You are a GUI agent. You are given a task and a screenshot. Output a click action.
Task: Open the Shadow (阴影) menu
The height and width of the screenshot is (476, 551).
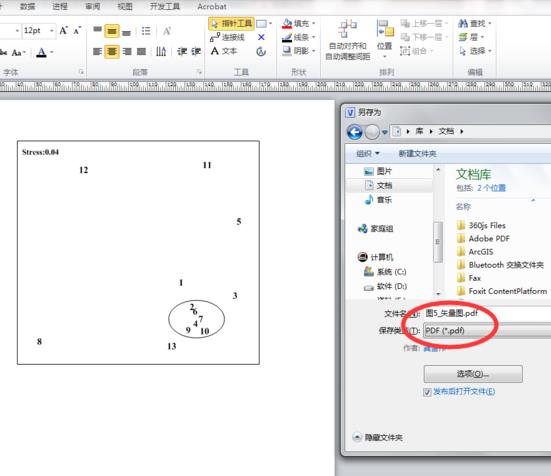point(298,51)
